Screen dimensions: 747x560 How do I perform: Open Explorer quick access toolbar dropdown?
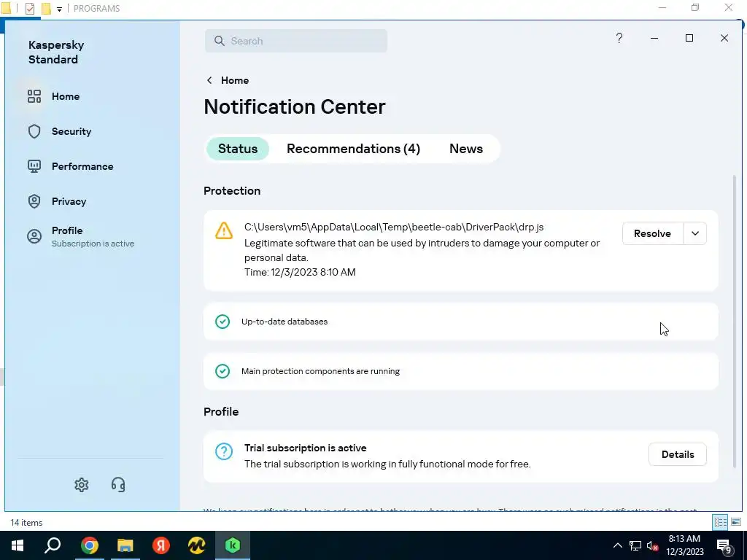pos(60,9)
